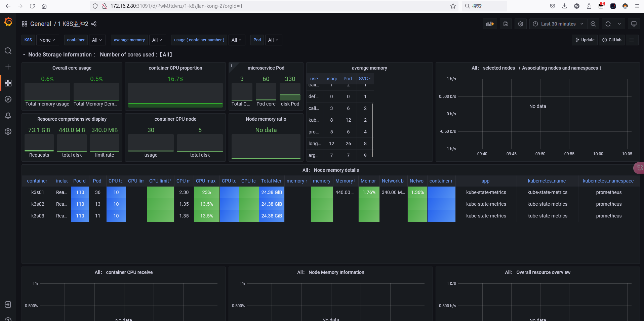Click the Save dashboard icon
This screenshot has width=644, height=321.
[x=506, y=24]
